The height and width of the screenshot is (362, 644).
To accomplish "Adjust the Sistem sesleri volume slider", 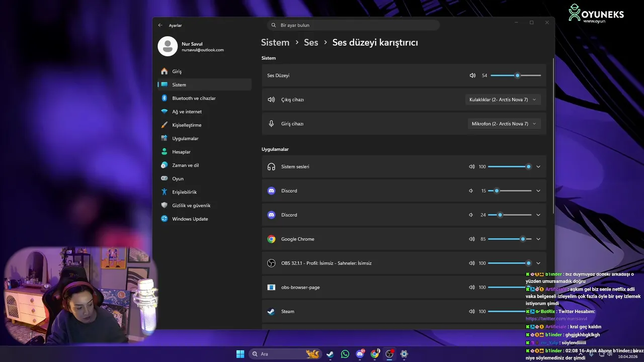I will [510, 166].
